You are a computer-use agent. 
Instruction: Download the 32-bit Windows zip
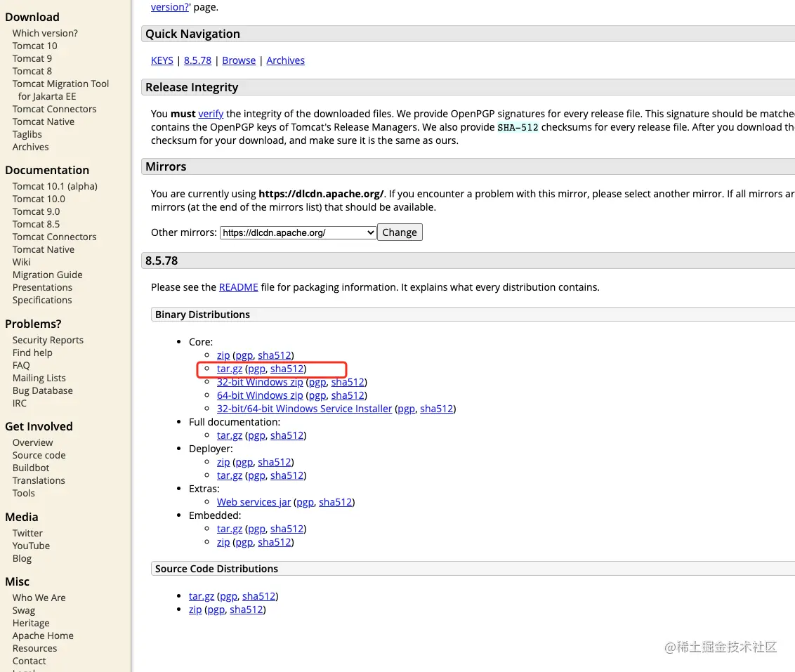[x=260, y=382]
